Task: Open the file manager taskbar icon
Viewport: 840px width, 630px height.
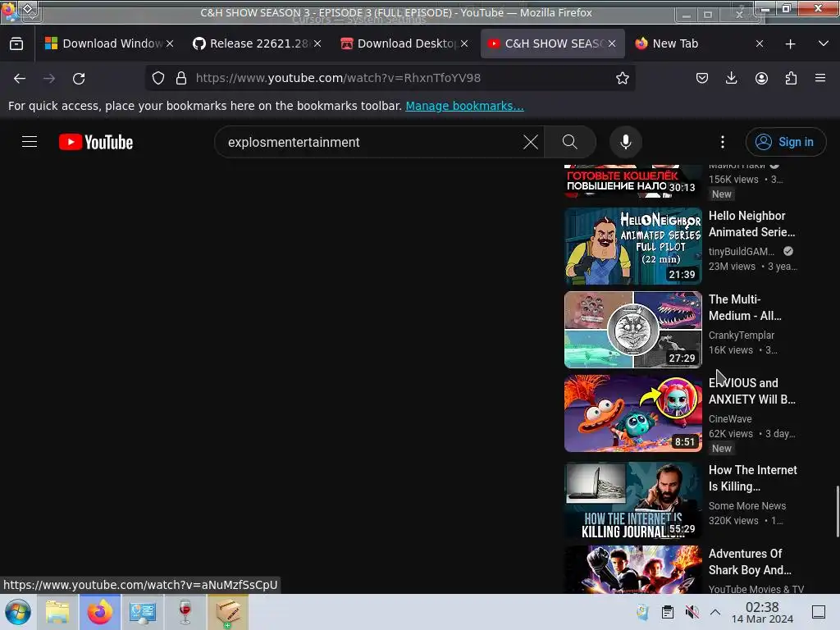Action: click(57, 612)
